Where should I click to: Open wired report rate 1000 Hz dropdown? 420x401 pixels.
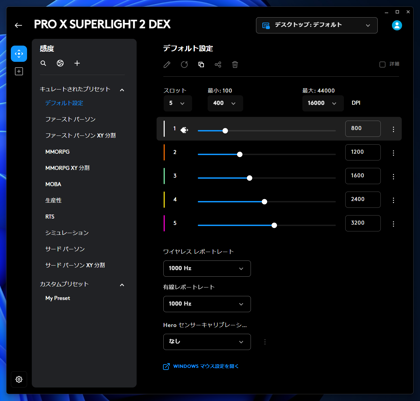click(x=207, y=304)
